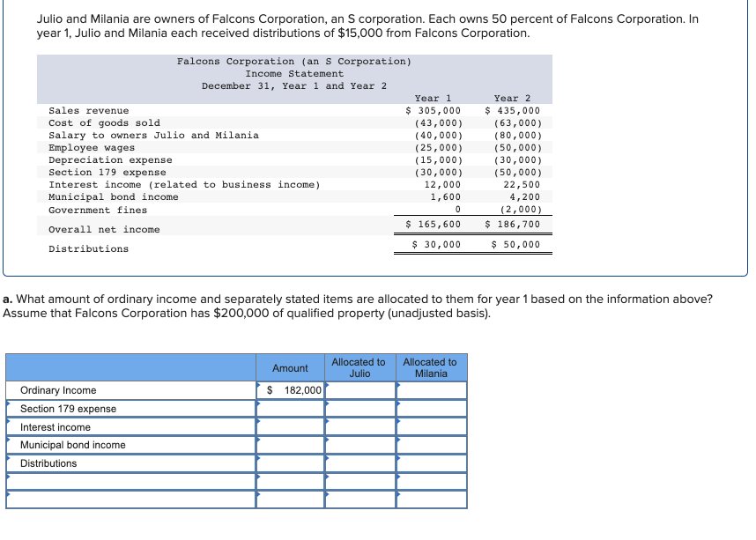Click the Year 2 overall net income $186,700
The height and width of the screenshot is (540, 756).
point(512,225)
